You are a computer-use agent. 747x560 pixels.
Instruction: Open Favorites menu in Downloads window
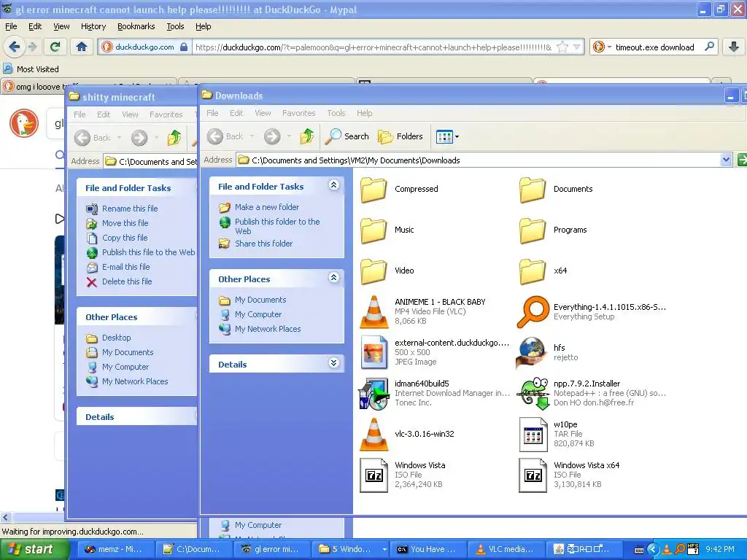[x=298, y=113]
